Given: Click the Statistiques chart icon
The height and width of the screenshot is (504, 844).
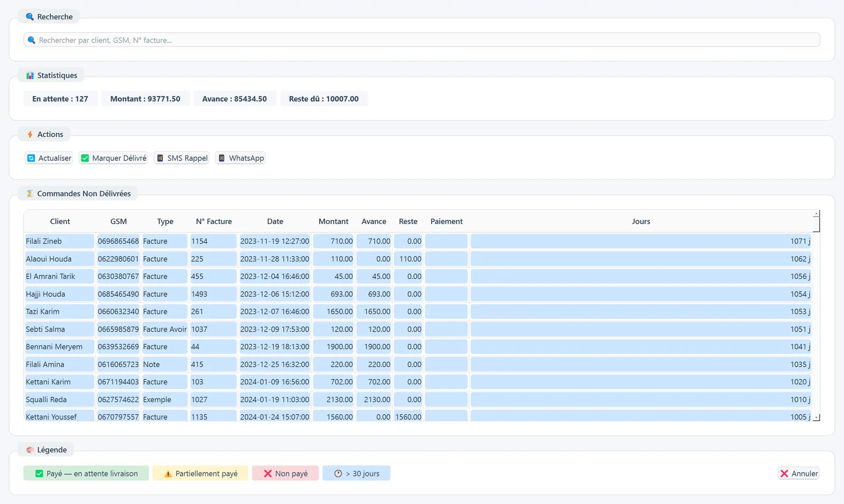Looking at the screenshot, I should [x=30, y=75].
